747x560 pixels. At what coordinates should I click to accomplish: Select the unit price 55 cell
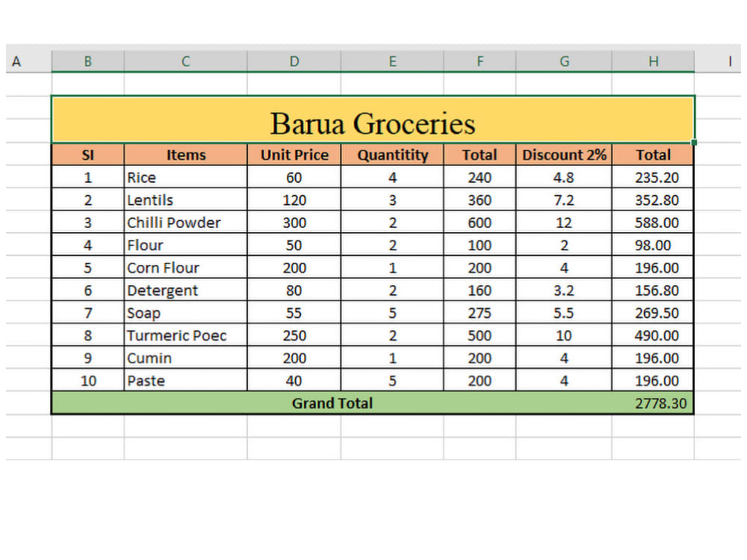pyautogui.click(x=294, y=313)
